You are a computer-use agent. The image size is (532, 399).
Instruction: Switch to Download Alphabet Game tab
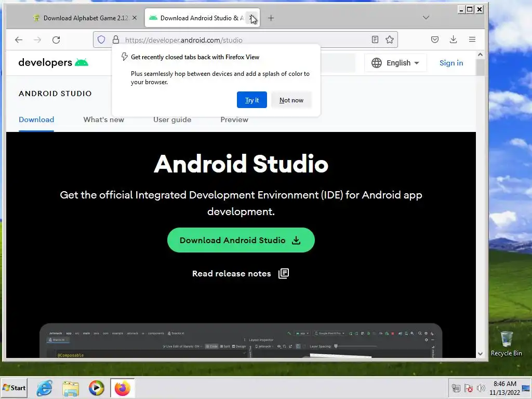pyautogui.click(x=86, y=18)
